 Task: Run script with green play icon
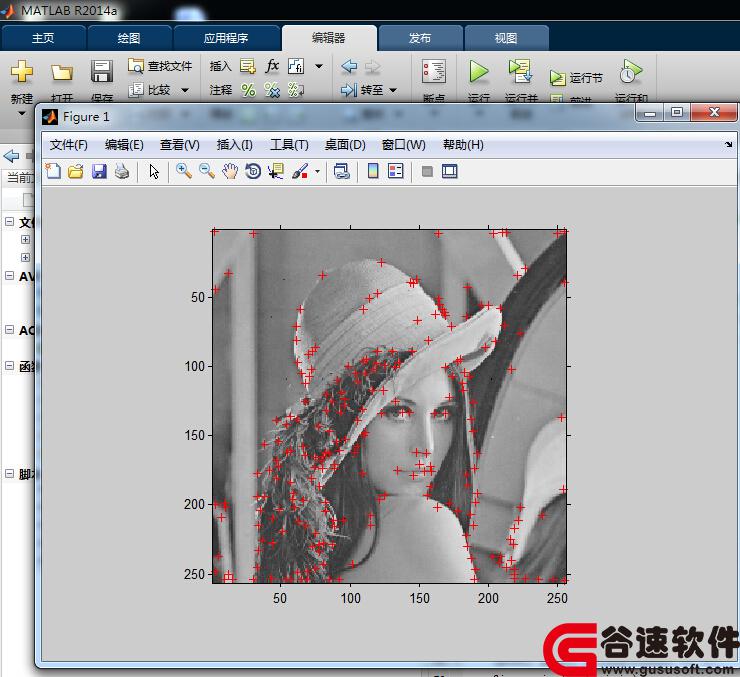click(x=479, y=72)
